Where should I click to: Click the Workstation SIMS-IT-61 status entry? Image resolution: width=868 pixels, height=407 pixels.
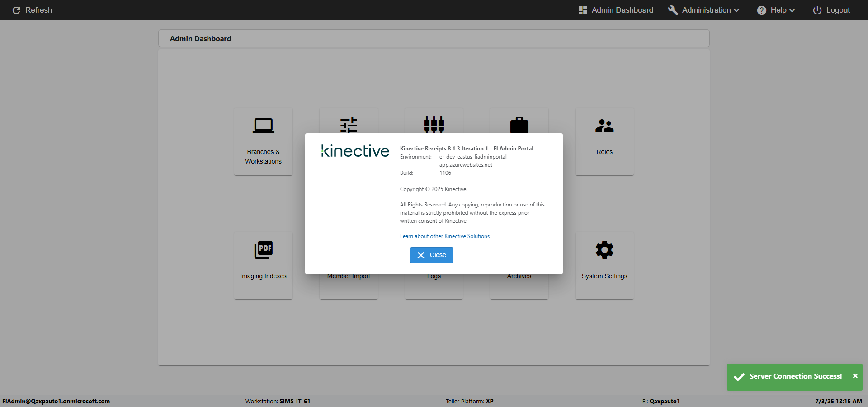click(x=278, y=401)
